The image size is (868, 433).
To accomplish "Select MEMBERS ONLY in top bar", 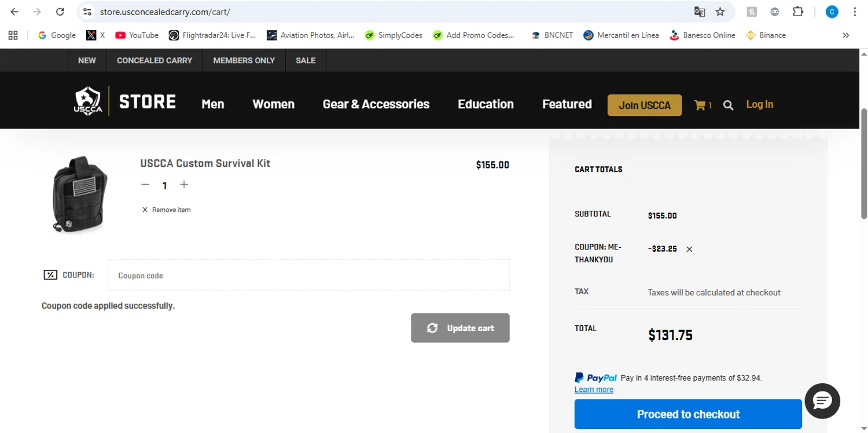I will click(244, 60).
